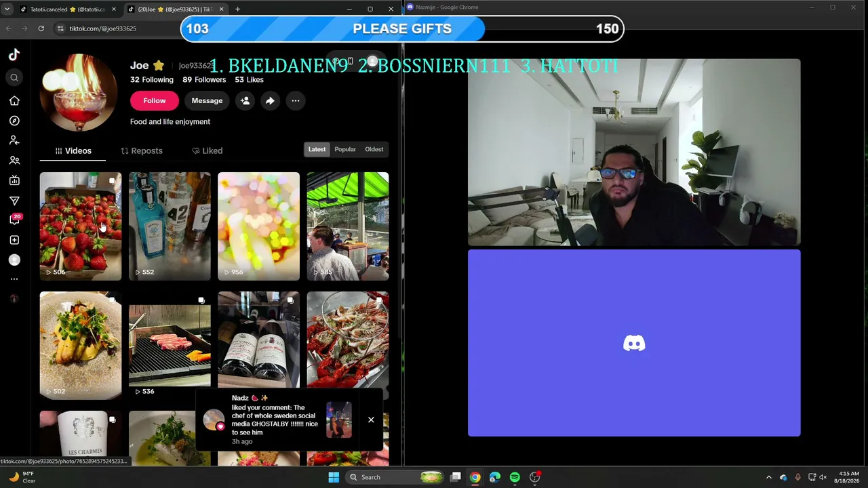Screen dimensions: 868x488
Task: Switch to the Tatotii.canceled Chrome tab
Action: pyautogui.click(x=67, y=9)
